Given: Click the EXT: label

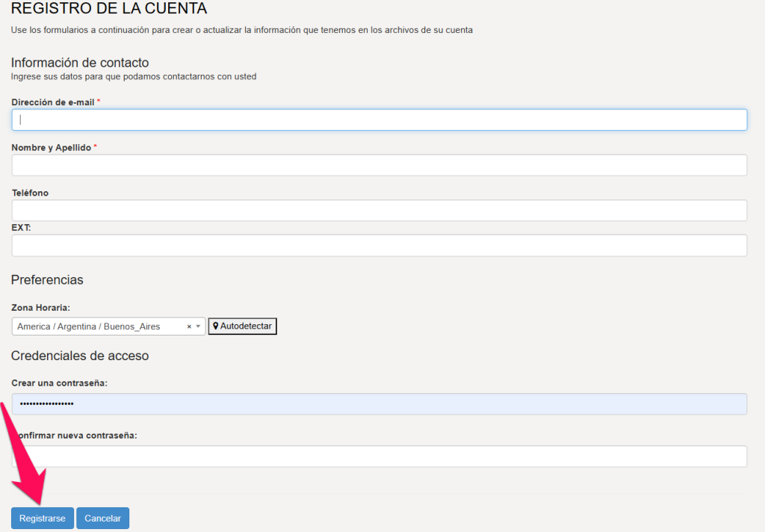Looking at the screenshot, I should 21,227.
